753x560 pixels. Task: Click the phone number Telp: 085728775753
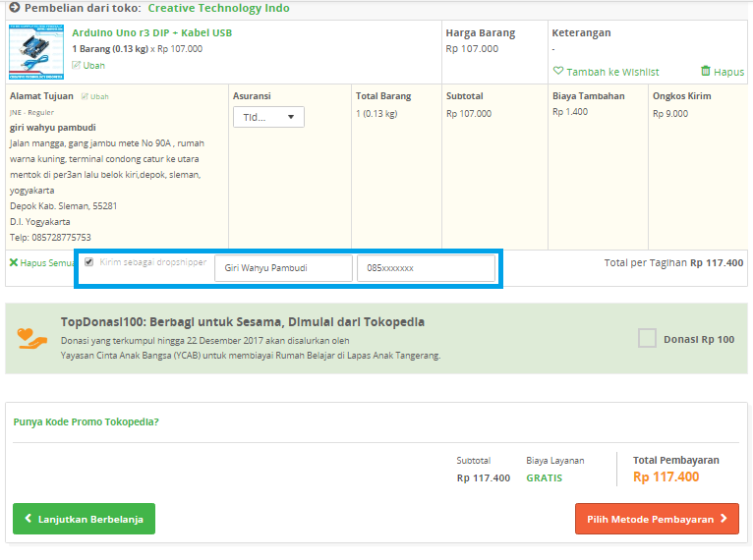(50, 238)
